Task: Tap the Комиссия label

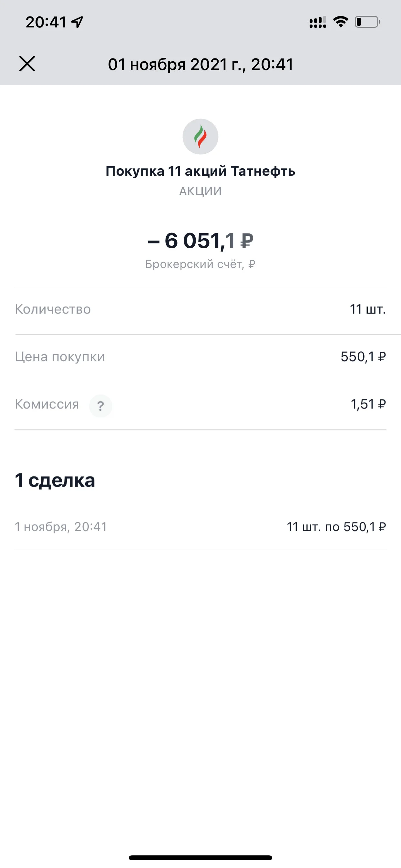Action: point(47,404)
